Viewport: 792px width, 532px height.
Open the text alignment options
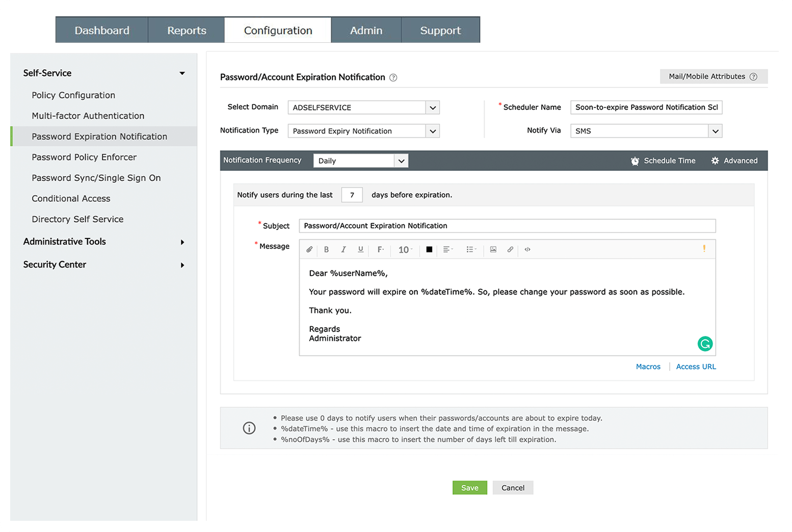[448, 250]
